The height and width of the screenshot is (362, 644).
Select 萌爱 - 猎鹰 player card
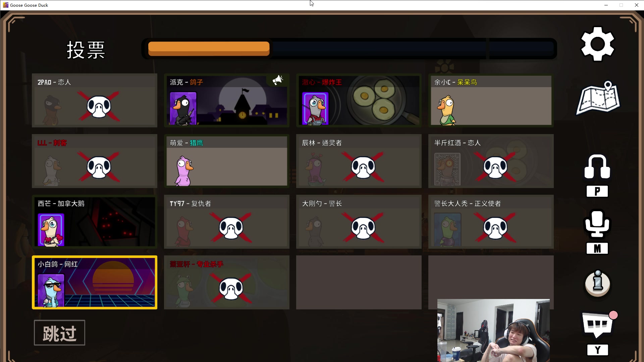(226, 161)
